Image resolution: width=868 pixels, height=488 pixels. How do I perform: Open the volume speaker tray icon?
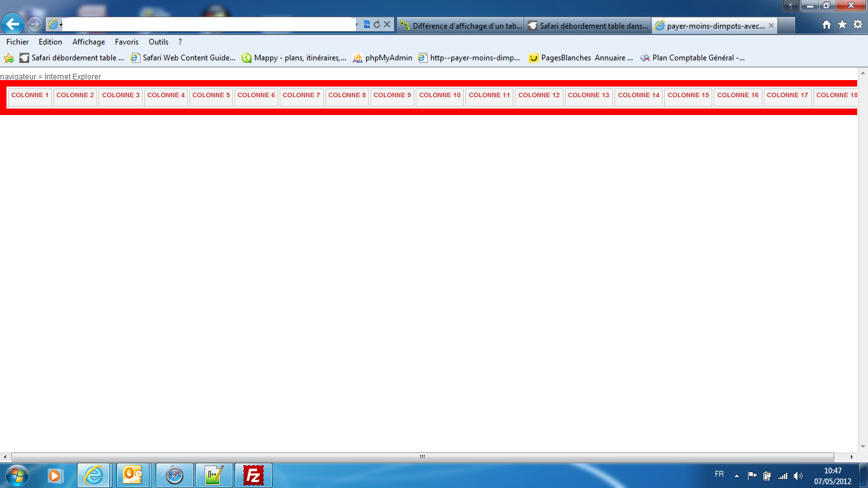(x=798, y=475)
